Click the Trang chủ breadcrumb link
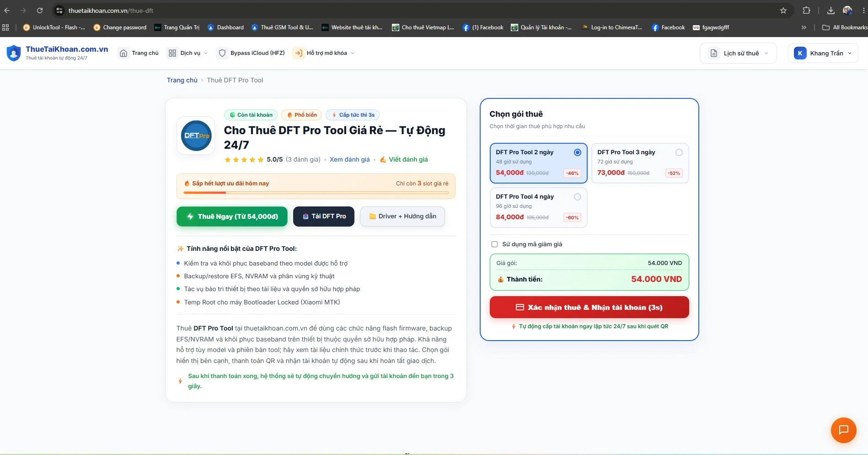The height and width of the screenshot is (455, 868). [182, 80]
